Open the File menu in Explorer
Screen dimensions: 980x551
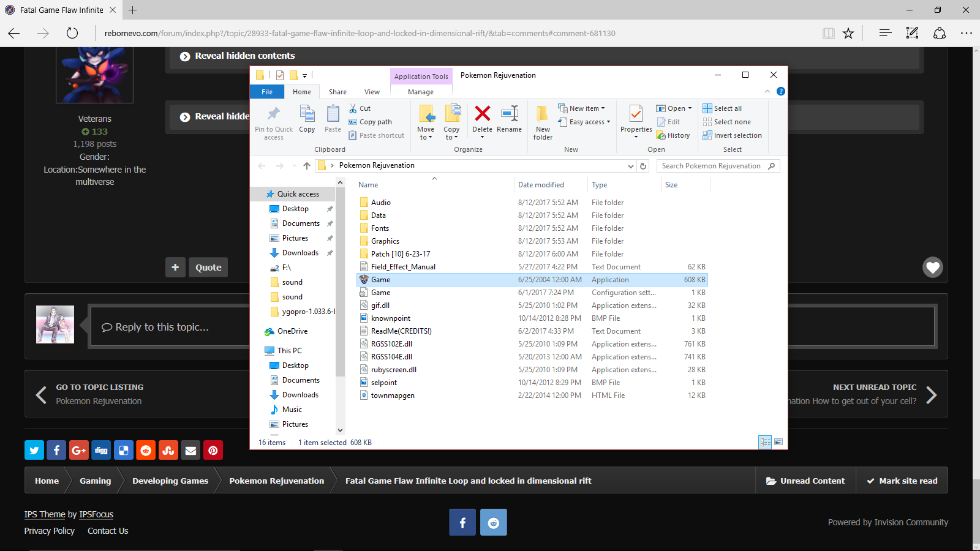point(267,92)
